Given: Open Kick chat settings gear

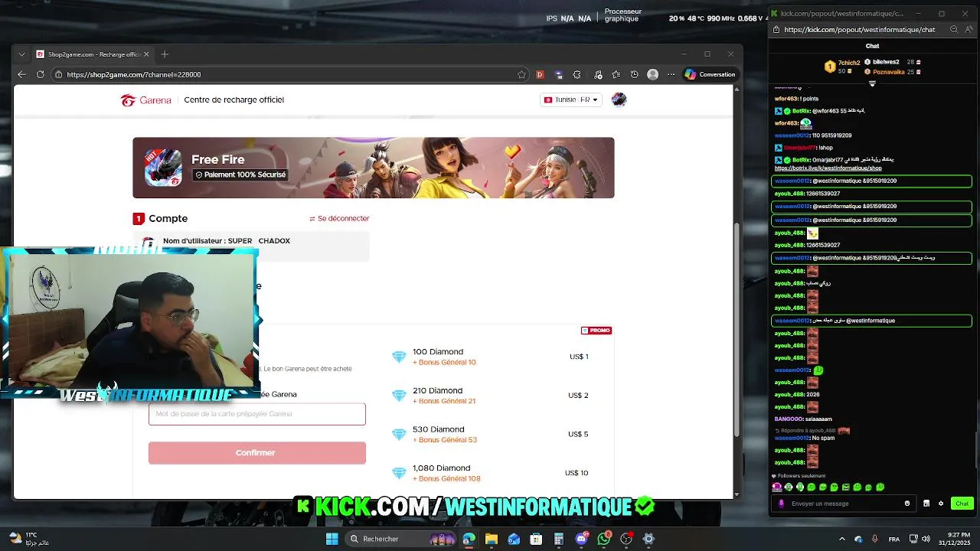Looking at the screenshot, I should click(x=941, y=504).
